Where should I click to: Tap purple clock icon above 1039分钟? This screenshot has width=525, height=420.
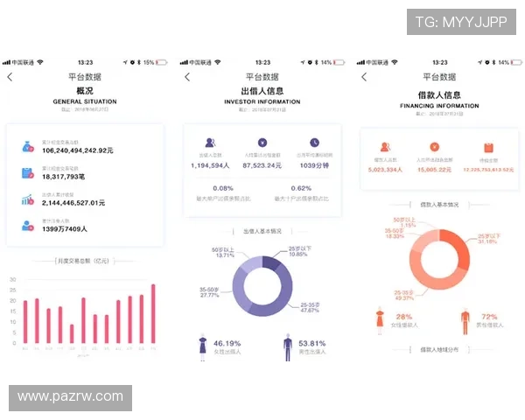tap(314, 143)
